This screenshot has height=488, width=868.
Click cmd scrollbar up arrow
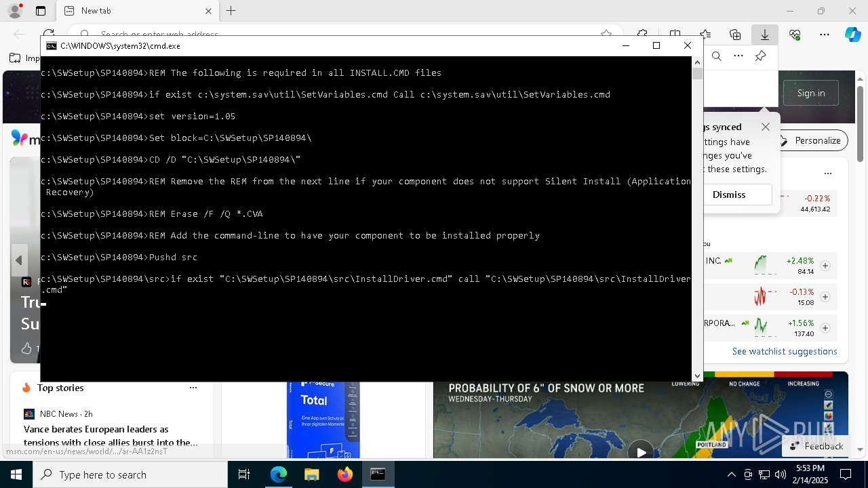pos(697,62)
